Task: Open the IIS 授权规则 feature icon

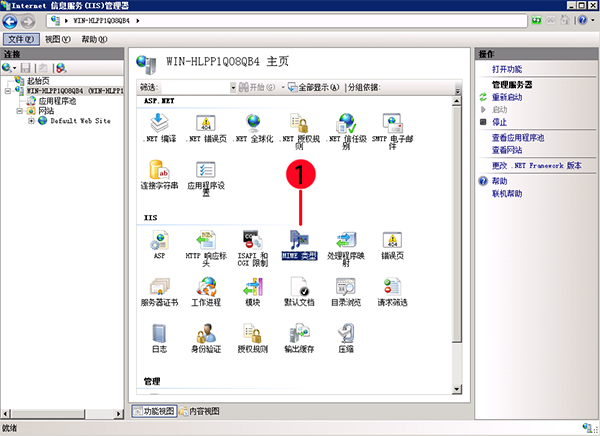Action: pos(253,338)
